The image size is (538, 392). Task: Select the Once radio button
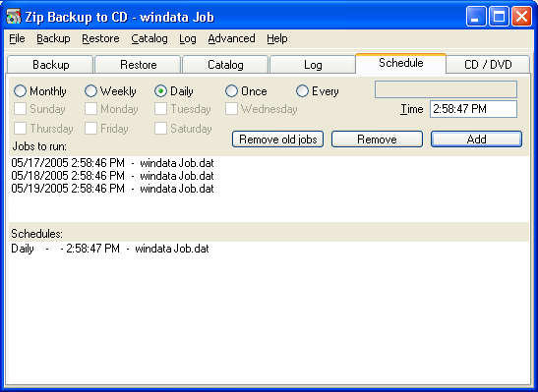246,91
